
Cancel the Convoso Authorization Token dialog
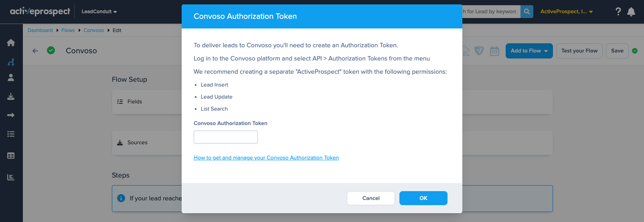point(371,198)
